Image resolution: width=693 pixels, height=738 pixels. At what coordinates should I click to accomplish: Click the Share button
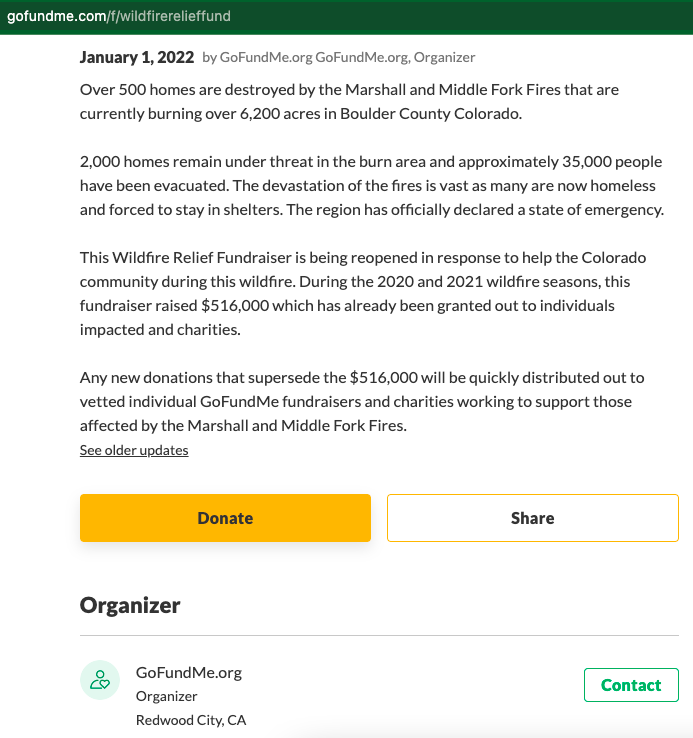tap(532, 518)
